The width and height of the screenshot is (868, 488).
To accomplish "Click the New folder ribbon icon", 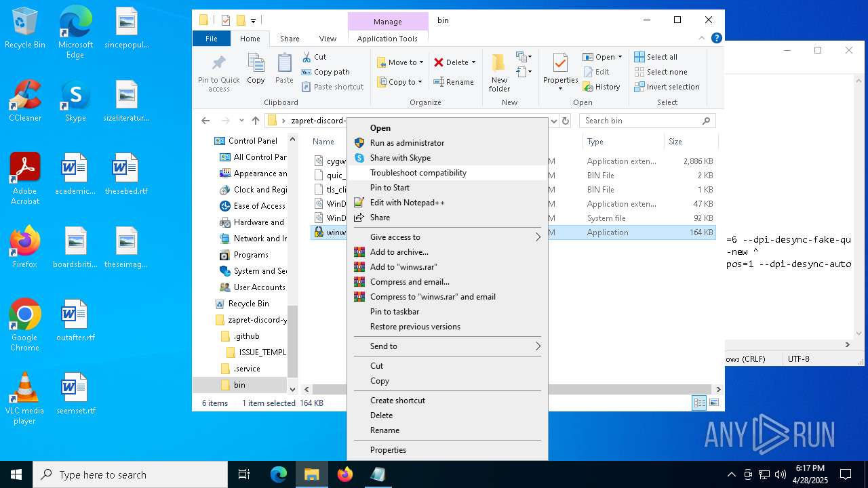I will (x=499, y=73).
